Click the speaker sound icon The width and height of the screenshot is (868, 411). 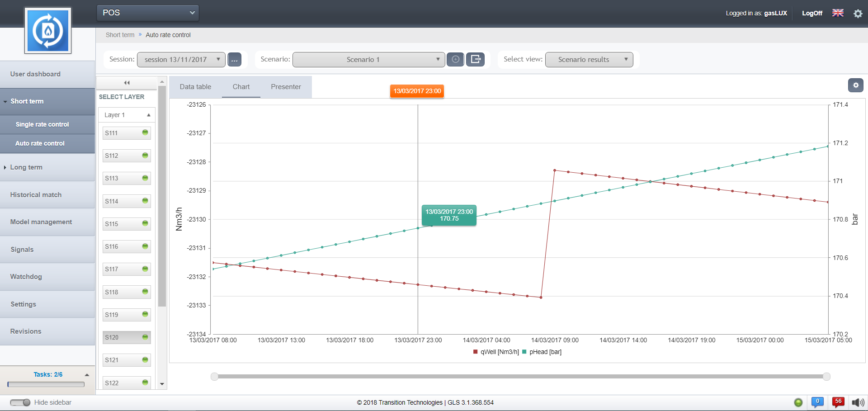858,402
